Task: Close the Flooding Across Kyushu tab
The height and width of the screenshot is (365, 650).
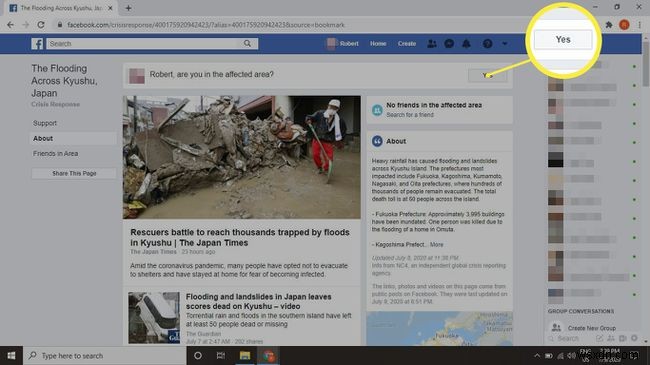Action: [x=110, y=8]
